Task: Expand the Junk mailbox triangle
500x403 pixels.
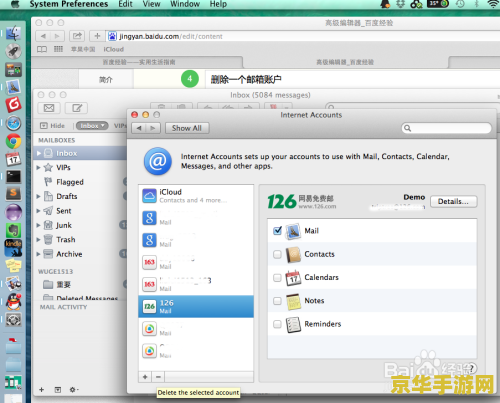Action: pos(38,225)
